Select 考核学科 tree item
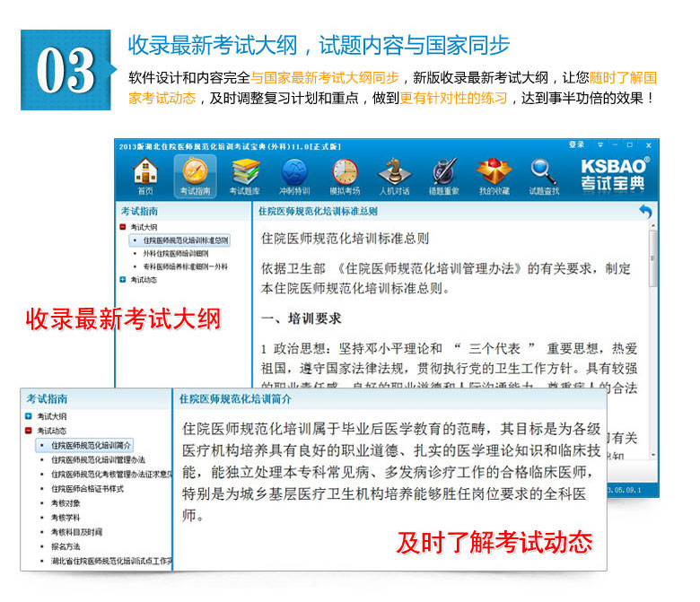 click(66, 518)
